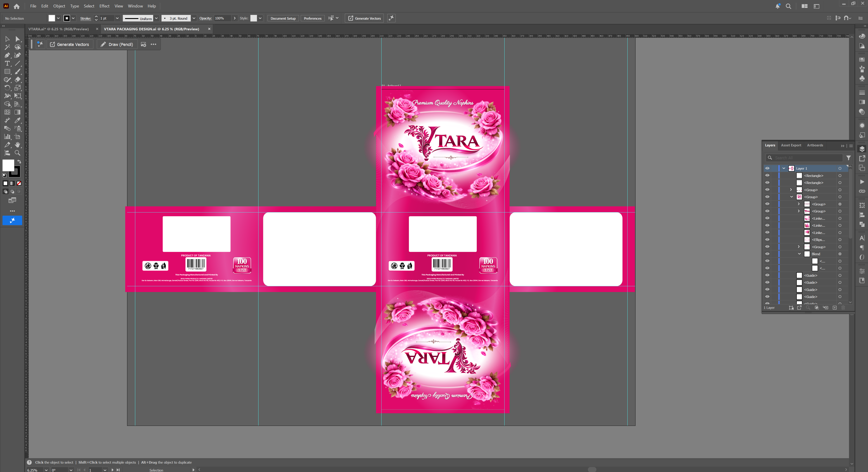Open the Window menu
Viewport: 868px width, 472px height.
pyautogui.click(x=135, y=6)
